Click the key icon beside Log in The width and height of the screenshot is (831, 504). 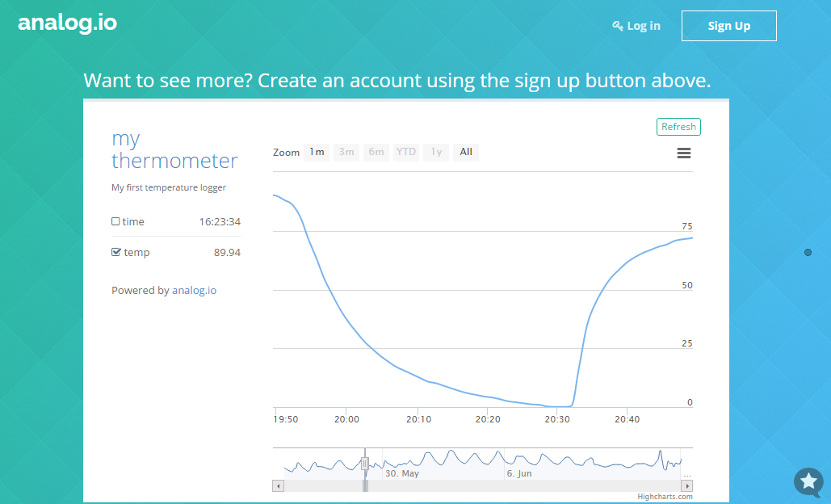click(x=618, y=26)
